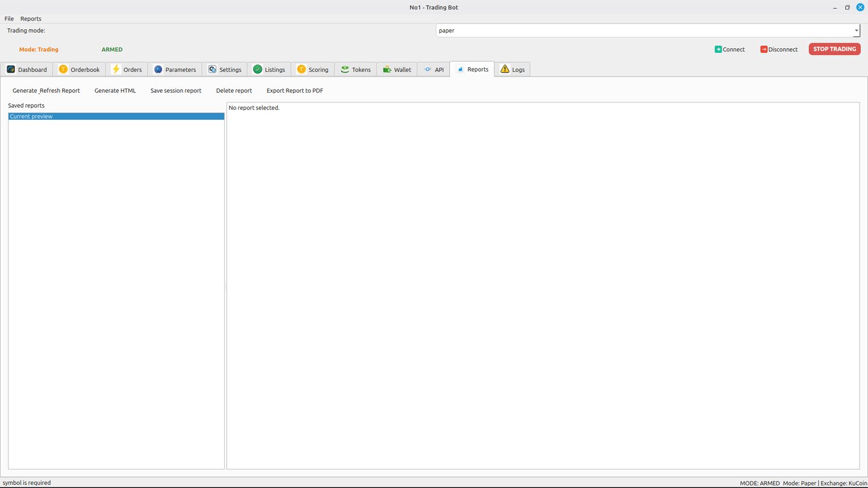Restore the window with title bar button
This screenshot has height=488, width=868.
[847, 7]
